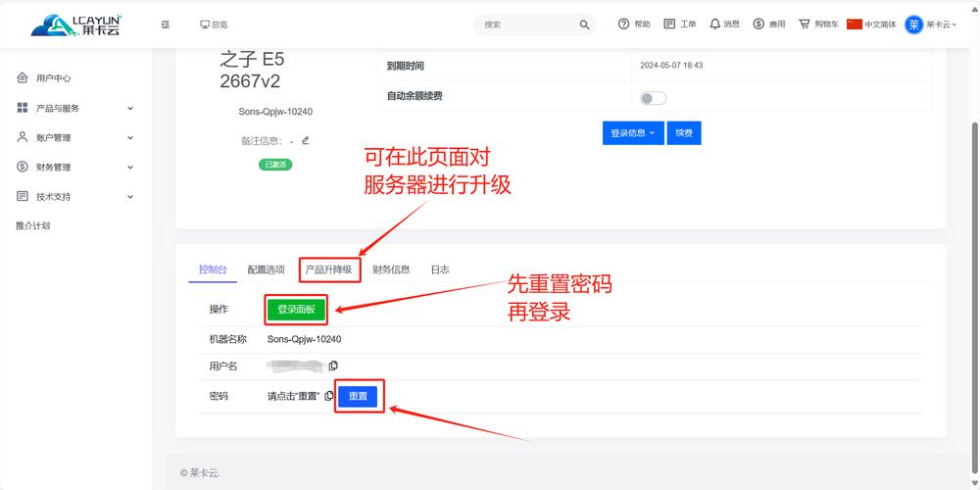
Task: Open 费用 billing from the header
Action: (768, 24)
